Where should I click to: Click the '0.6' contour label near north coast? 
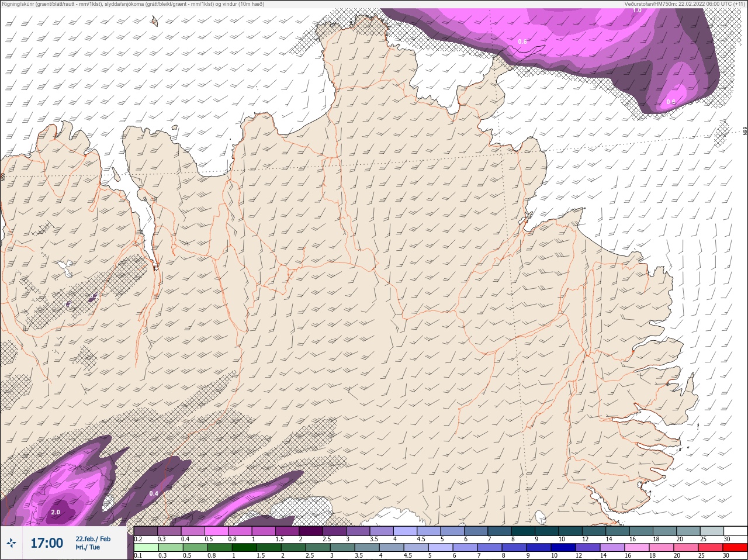[x=522, y=42]
